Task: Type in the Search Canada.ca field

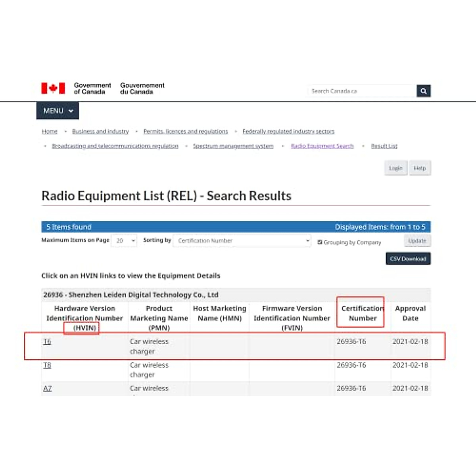Action: pos(361,91)
